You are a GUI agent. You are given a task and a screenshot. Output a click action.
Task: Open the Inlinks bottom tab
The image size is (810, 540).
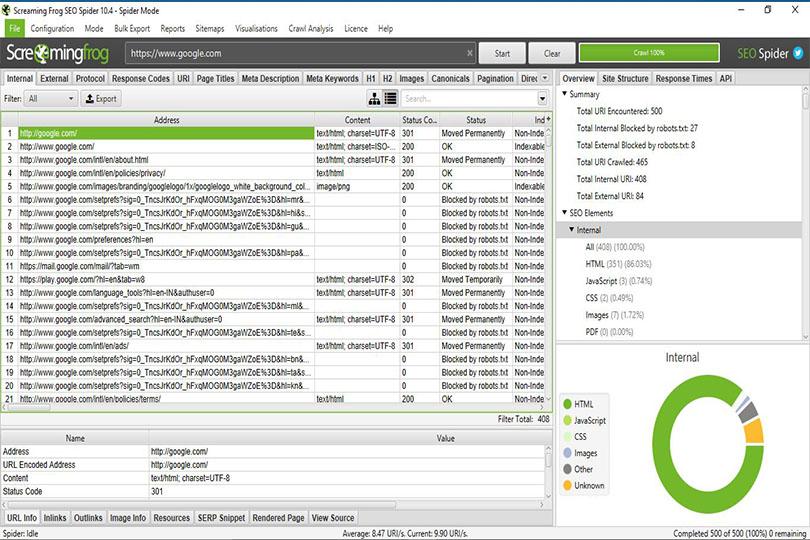pos(55,517)
